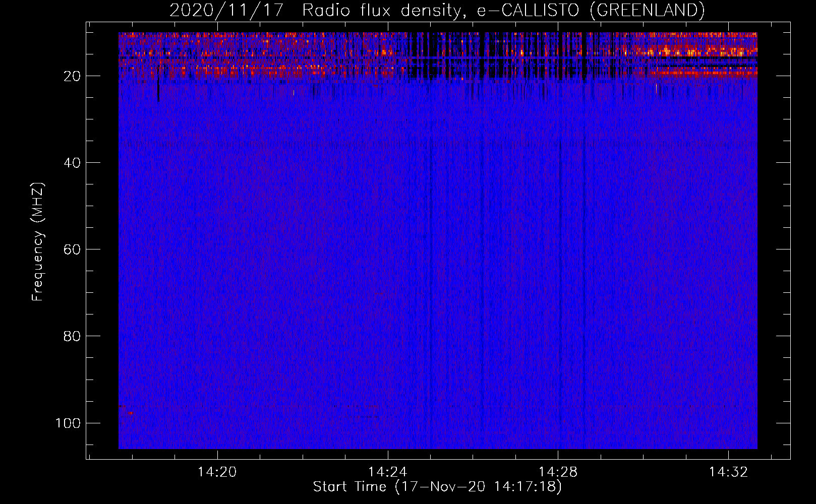This screenshot has width=816, height=504.
Task: Click the plot title text
Action: click(x=437, y=10)
